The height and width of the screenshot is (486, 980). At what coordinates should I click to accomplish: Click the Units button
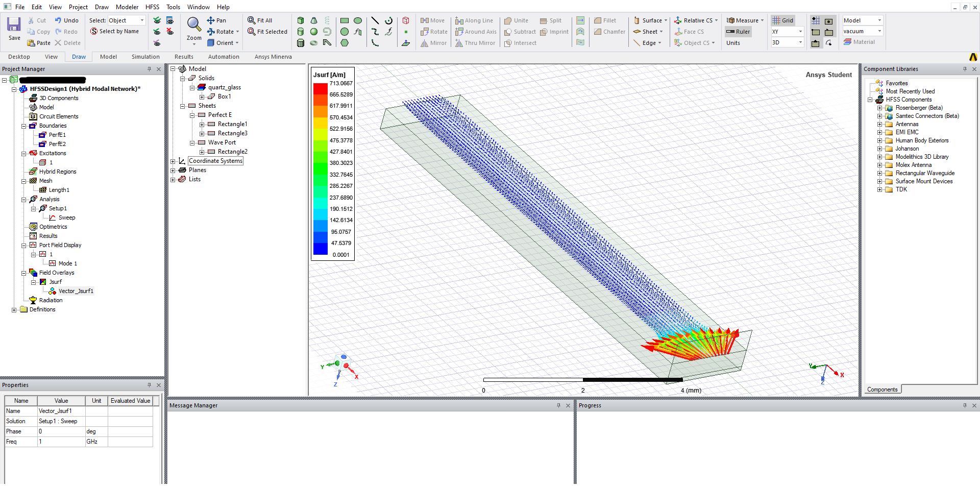733,43
